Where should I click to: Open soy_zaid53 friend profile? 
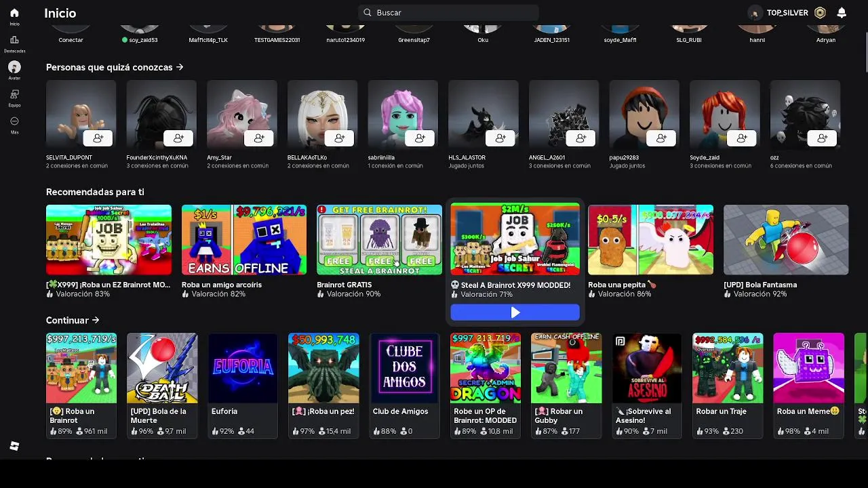point(140,34)
